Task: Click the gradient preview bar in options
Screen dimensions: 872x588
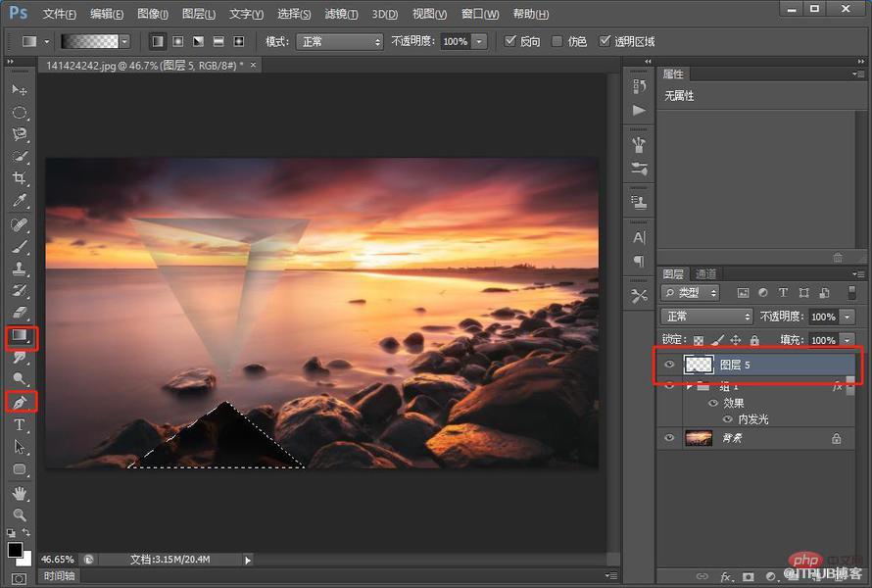Action: pos(89,41)
